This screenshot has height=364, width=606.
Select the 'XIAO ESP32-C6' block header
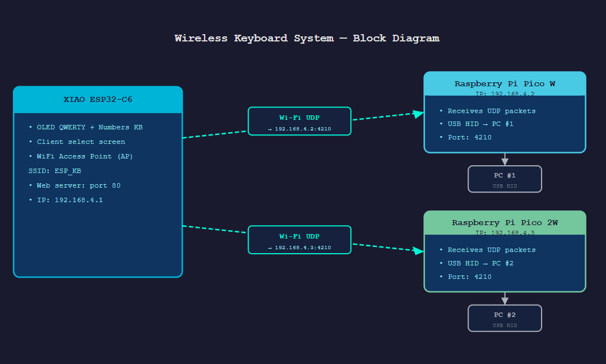coord(98,100)
